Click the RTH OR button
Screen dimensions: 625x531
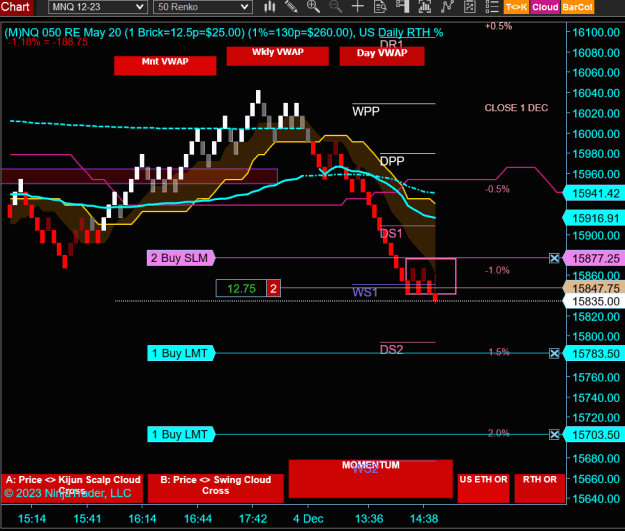[540, 488]
